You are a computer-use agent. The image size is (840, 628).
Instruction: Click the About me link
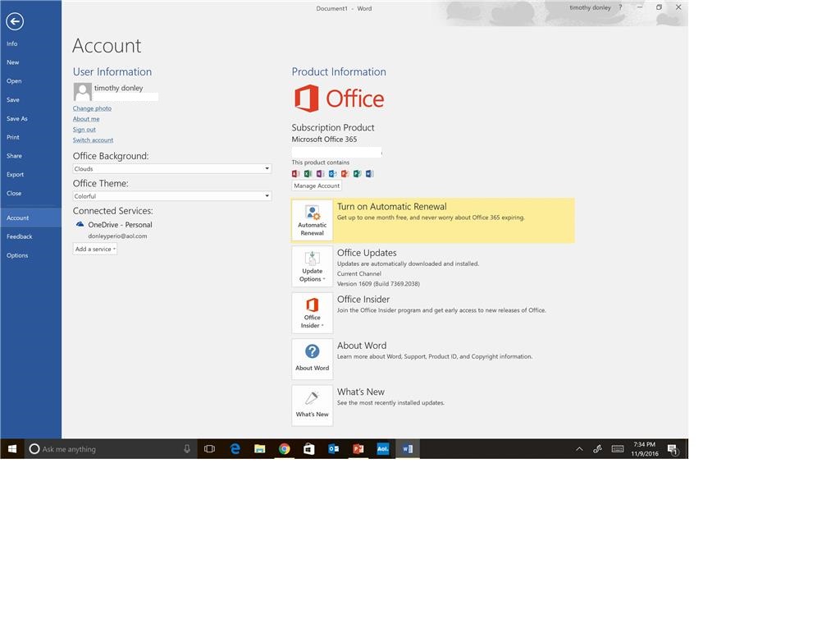(86, 119)
